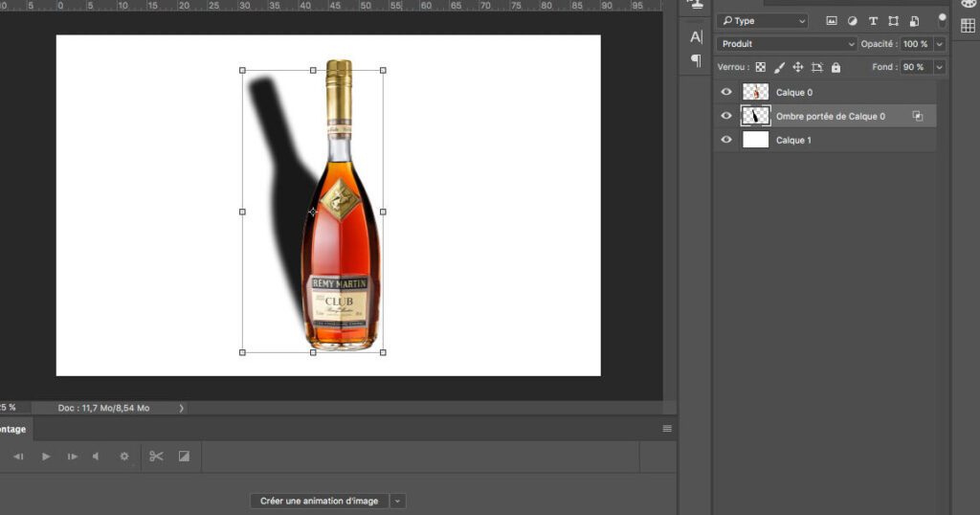
Task: Open the Paragraph panel (¶ icon)
Action: [x=696, y=60]
